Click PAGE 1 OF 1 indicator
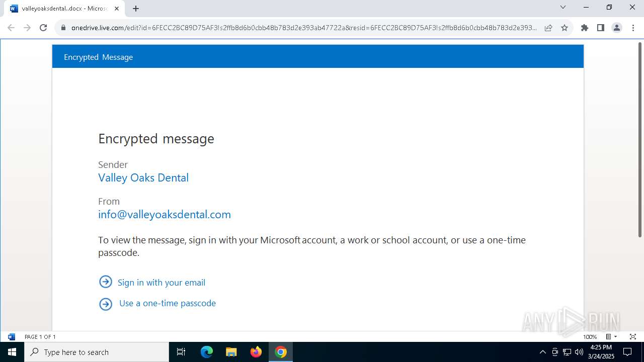 40,337
